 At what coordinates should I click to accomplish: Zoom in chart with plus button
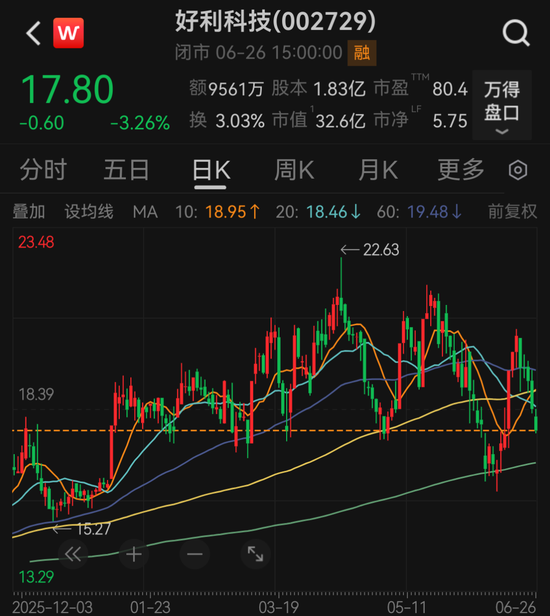[x=134, y=554]
